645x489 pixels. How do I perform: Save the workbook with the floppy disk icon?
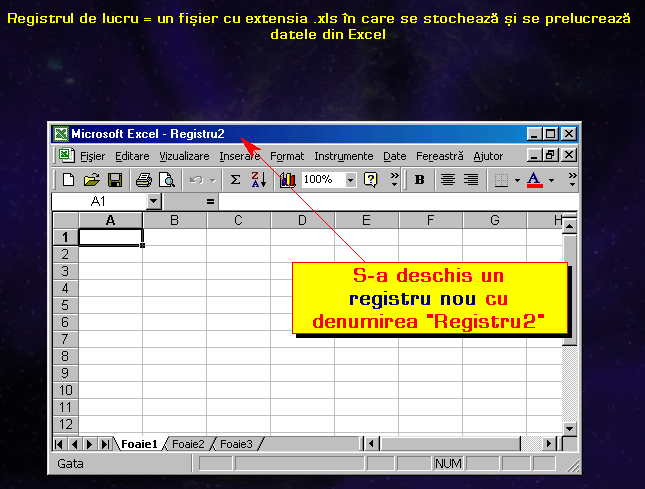[x=115, y=180]
